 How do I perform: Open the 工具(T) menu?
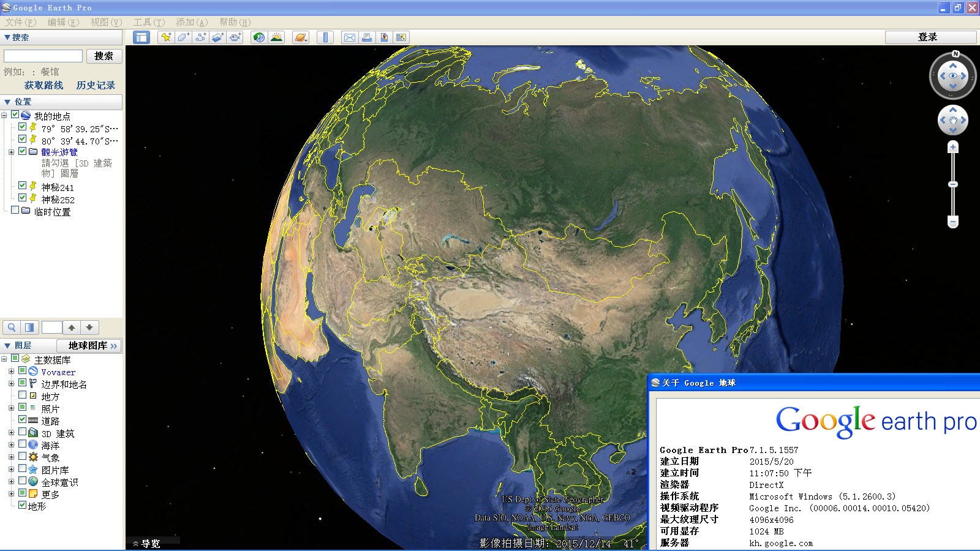149,22
